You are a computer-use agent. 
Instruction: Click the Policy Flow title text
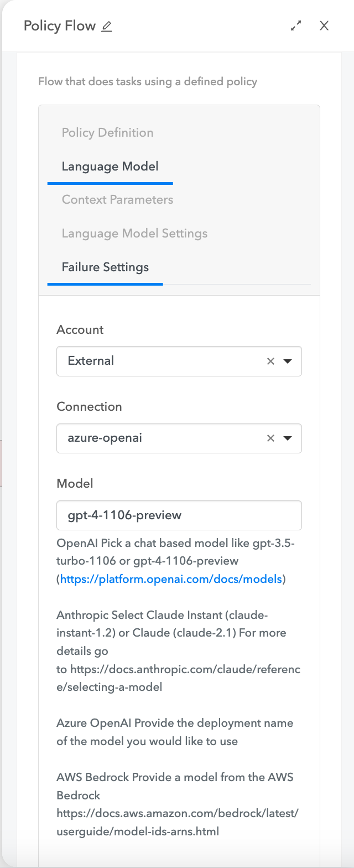[60, 26]
